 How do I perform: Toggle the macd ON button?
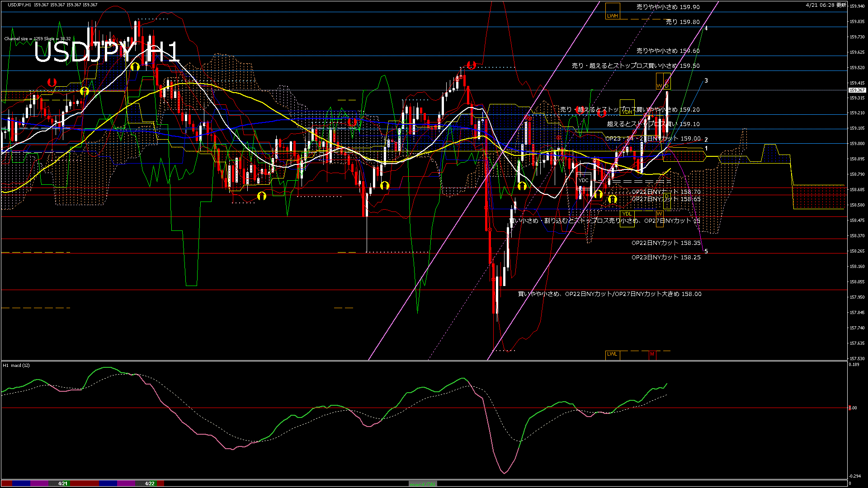pyautogui.click(x=423, y=483)
